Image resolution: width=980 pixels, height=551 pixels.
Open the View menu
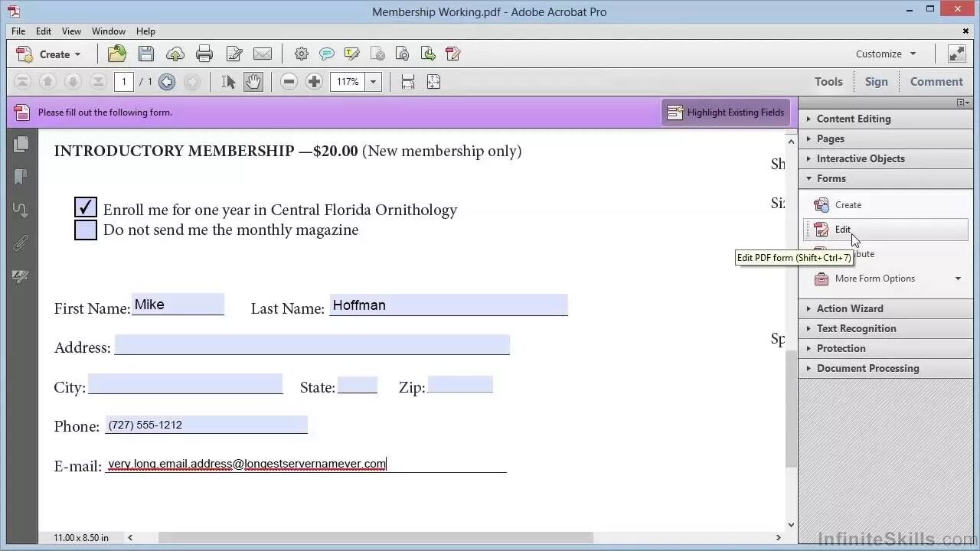click(x=71, y=31)
